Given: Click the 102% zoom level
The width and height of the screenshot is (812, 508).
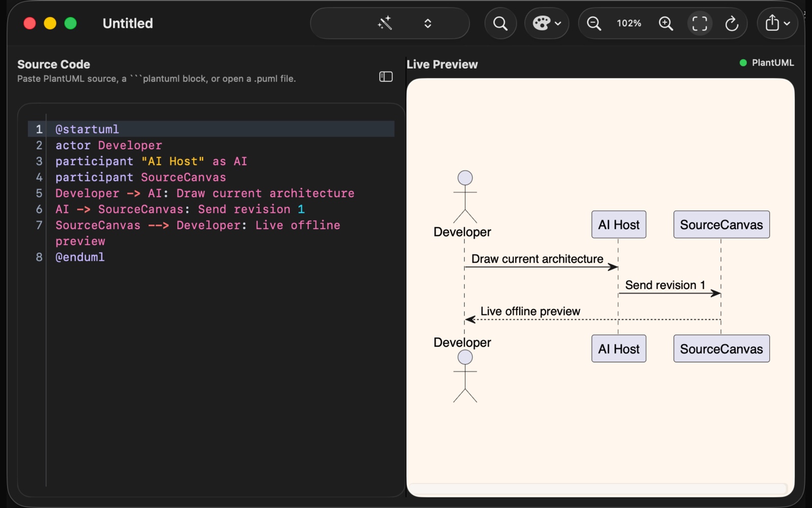Looking at the screenshot, I should pyautogui.click(x=629, y=23).
